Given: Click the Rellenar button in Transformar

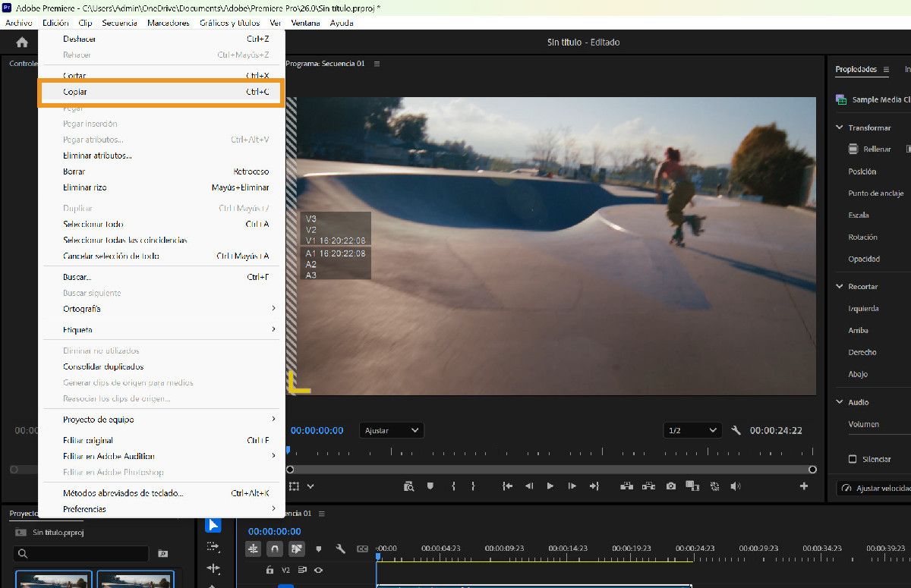Looking at the screenshot, I should click(870, 149).
